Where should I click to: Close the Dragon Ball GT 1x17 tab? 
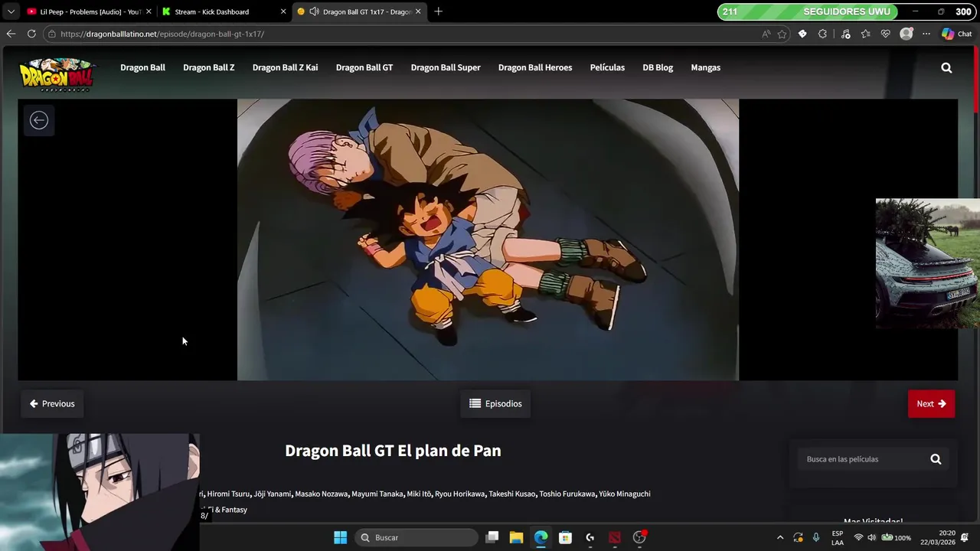coord(418,11)
